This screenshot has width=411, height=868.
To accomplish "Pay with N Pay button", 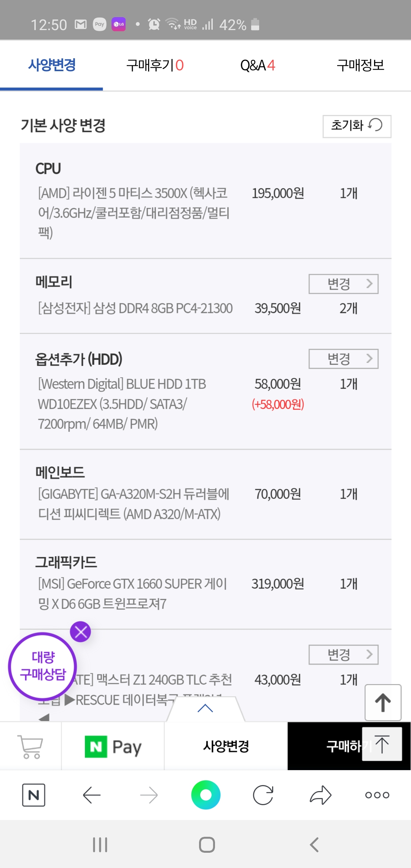I will tap(113, 746).
